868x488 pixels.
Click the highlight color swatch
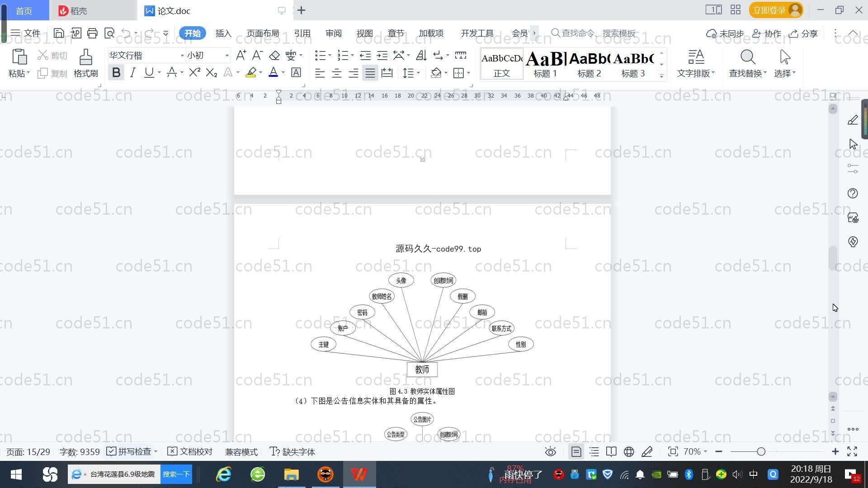pyautogui.click(x=250, y=72)
